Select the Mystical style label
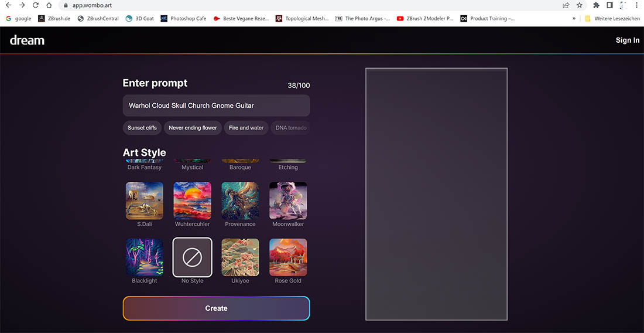Screen dimensions: 644x333 [x=192, y=167]
